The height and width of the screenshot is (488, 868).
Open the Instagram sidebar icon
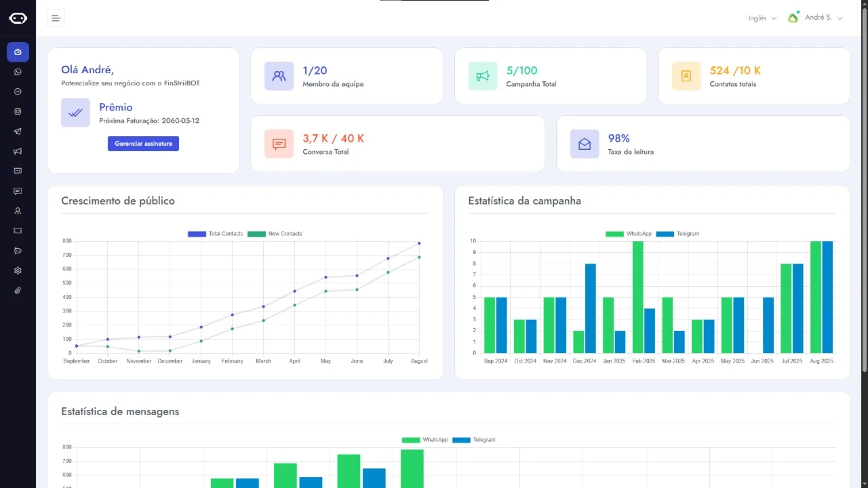click(x=18, y=112)
